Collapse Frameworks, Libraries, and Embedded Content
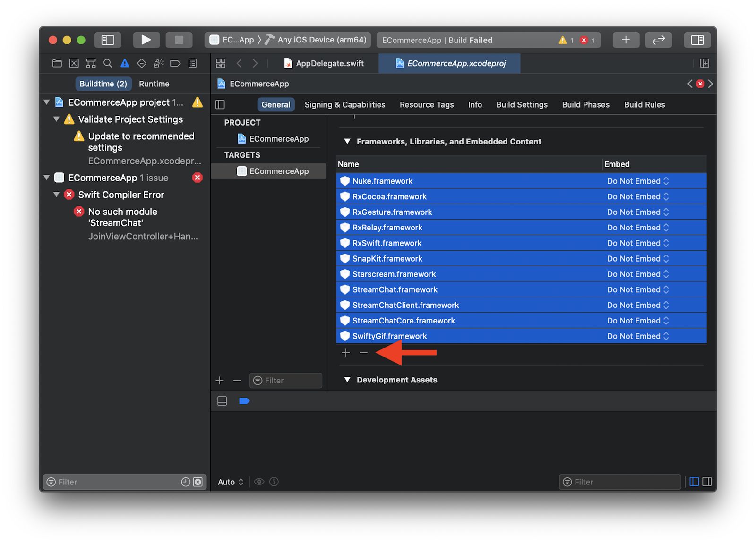 [347, 141]
